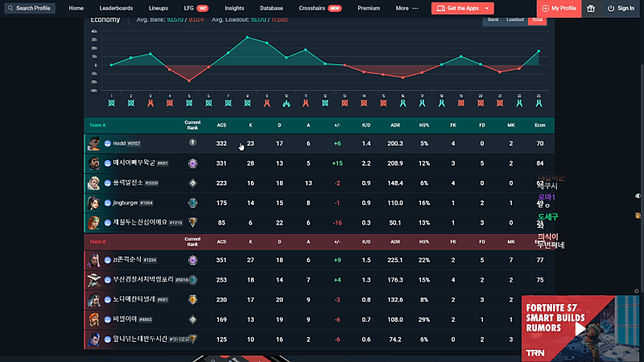Image resolution: width=644 pixels, height=362 pixels.
Task: Sort Team B by ADR header
Action: point(395,242)
